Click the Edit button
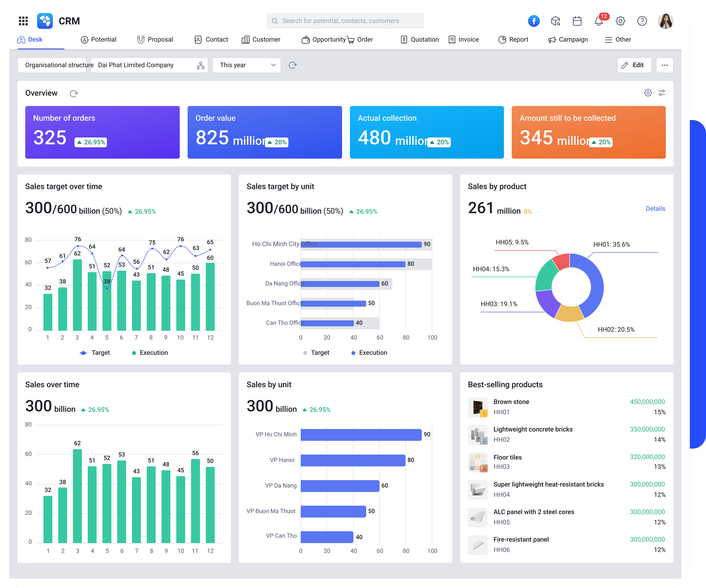 click(634, 65)
